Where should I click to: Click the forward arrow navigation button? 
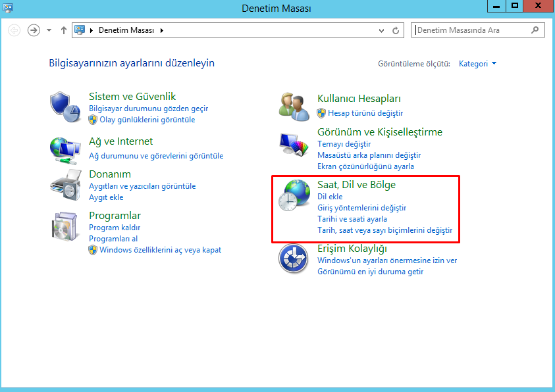point(34,30)
